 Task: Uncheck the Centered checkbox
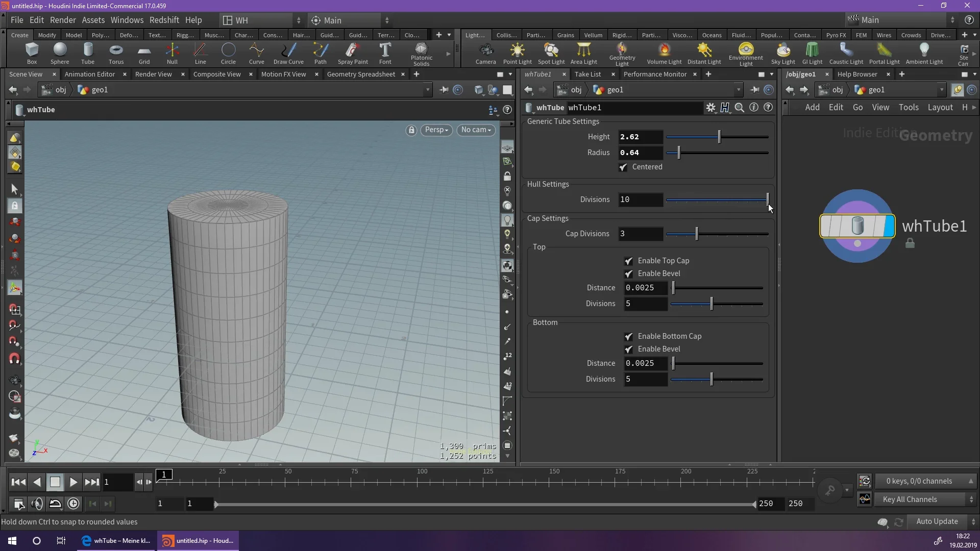623,167
